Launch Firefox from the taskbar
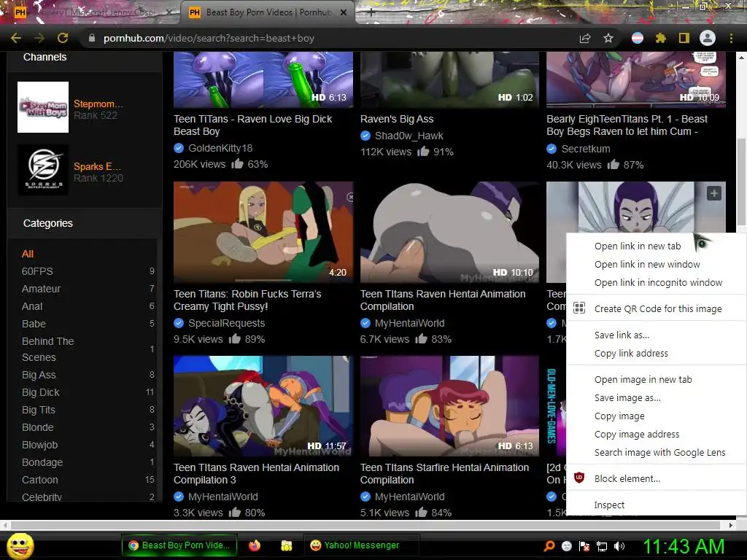 point(255,545)
